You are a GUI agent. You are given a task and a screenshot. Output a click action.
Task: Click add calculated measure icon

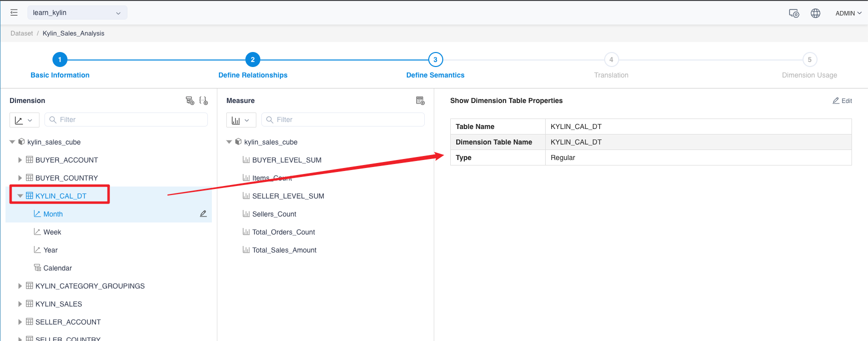420,100
